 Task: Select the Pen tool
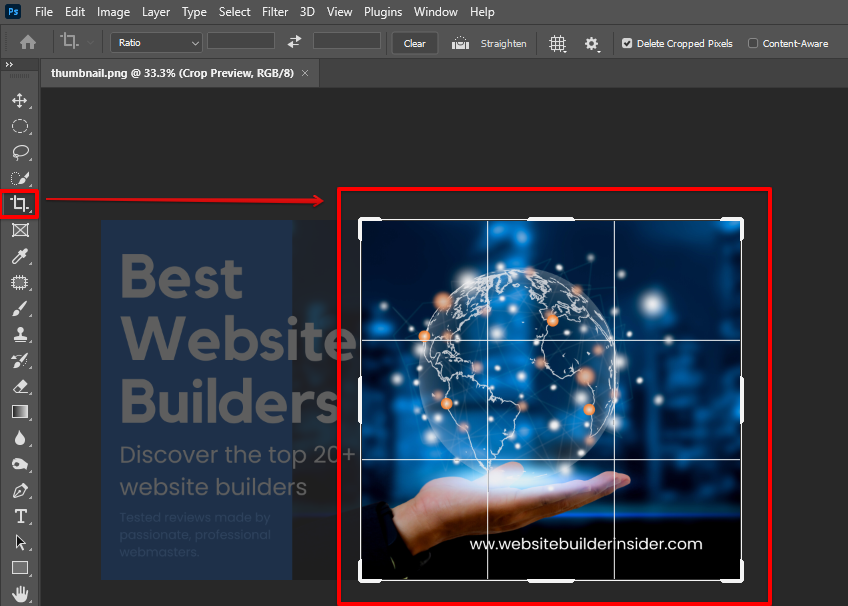[x=19, y=490]
